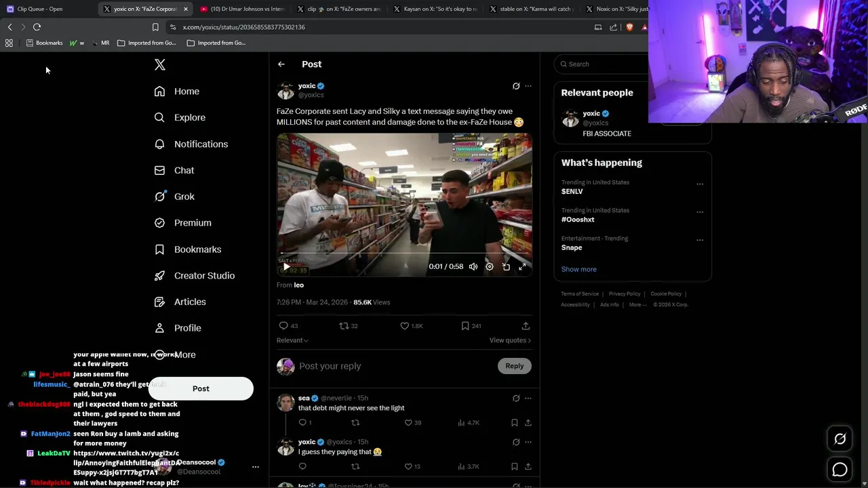Open View quotes link
The height and width of the screenshot is (488, 868).
coord(510,340)
